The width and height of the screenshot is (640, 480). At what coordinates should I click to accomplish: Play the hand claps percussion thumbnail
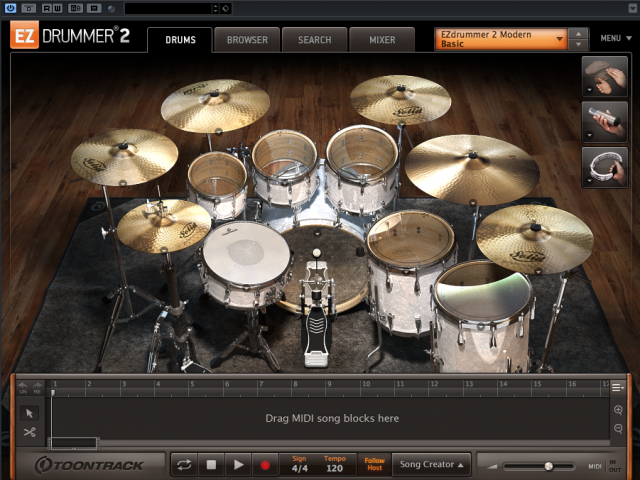point(604,76)
